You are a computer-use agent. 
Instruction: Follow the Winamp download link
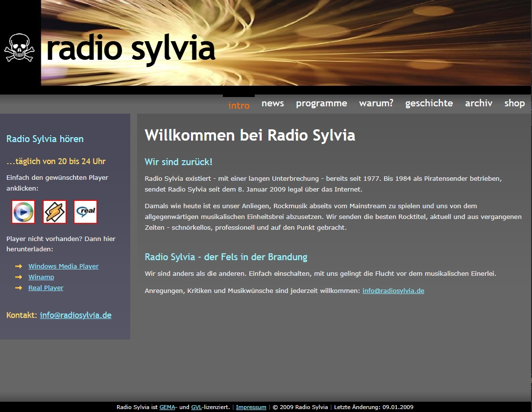point(41,277)
